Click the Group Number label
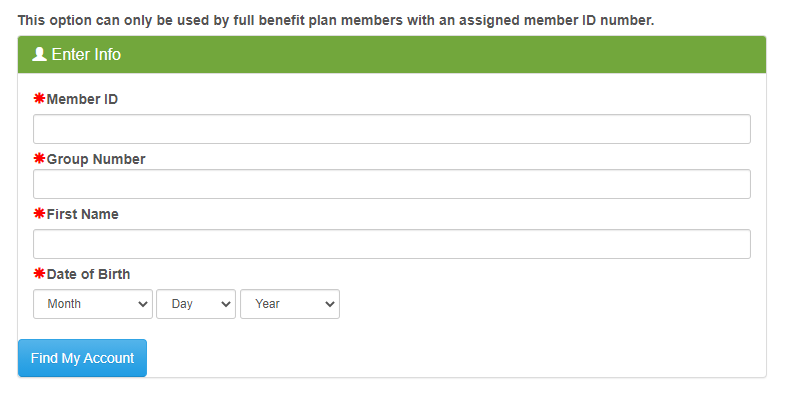This screenshot has width=792, height=394. (x=96, y=159)
